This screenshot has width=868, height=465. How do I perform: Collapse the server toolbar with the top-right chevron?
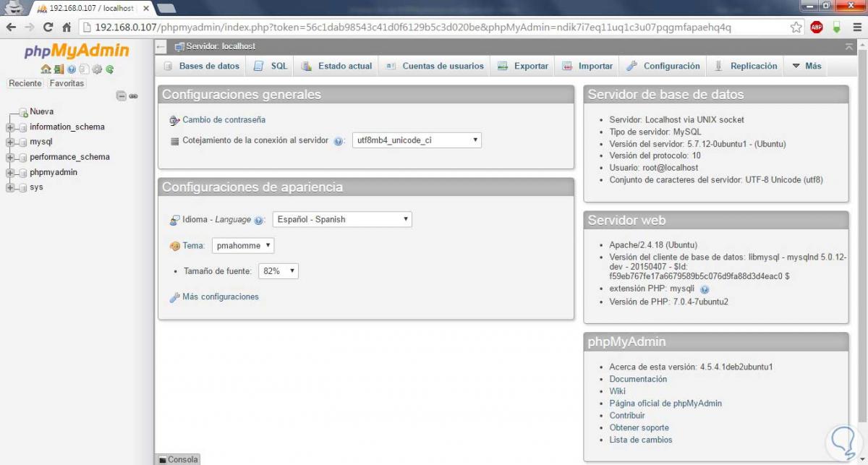click(848, 45)
